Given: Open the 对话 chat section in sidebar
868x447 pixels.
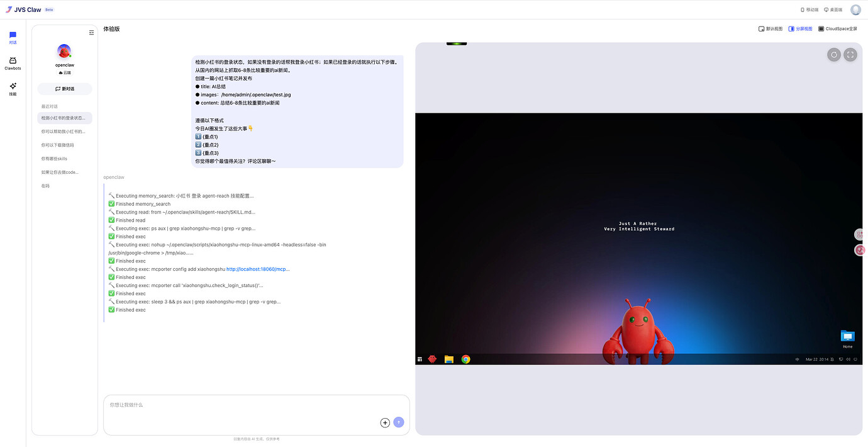Looking at the screenshot, I should pyautogui.click(x=13, y=38).
